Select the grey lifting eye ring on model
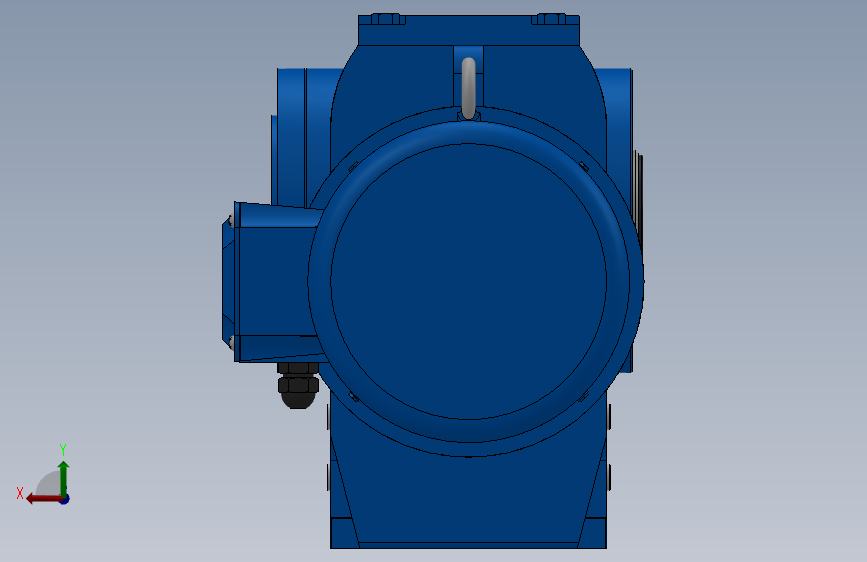The image size is (867, 562). point(468,88)
